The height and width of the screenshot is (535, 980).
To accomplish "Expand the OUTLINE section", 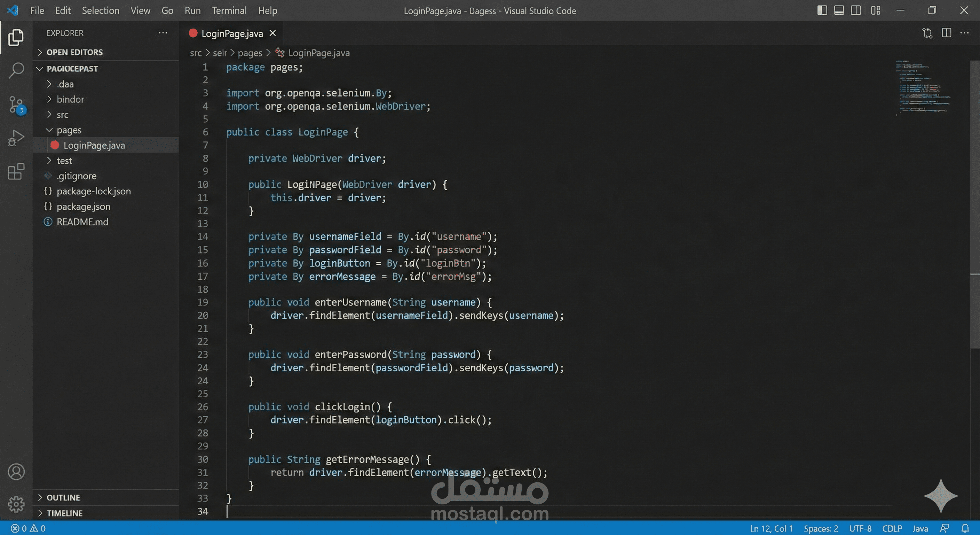I will pyautogui.click(x=63, y=497).
